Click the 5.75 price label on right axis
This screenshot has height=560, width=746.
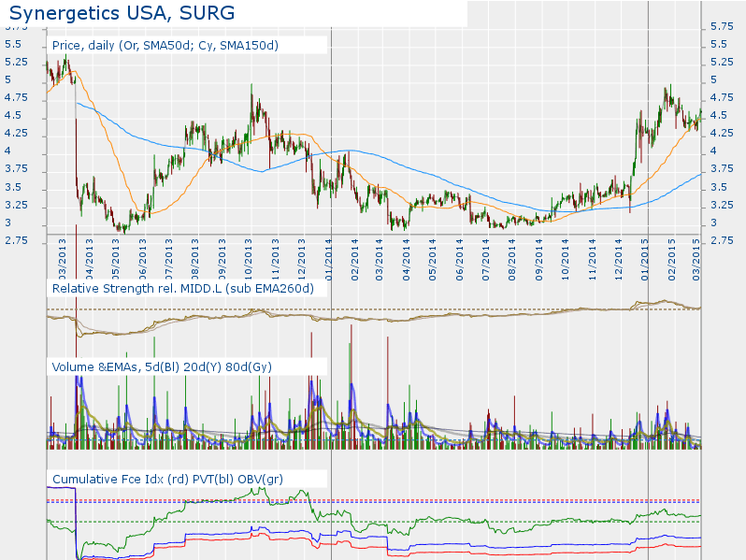coord(722,26)
